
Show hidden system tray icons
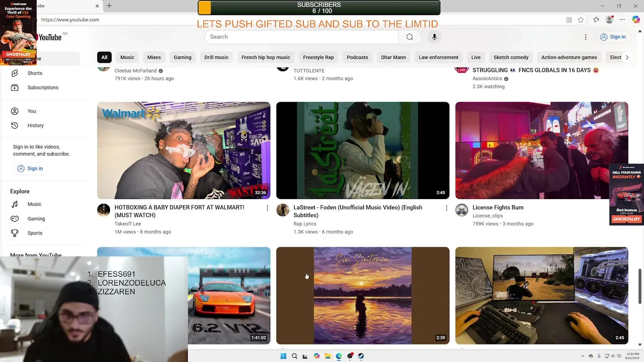click(x=583, y=356)
